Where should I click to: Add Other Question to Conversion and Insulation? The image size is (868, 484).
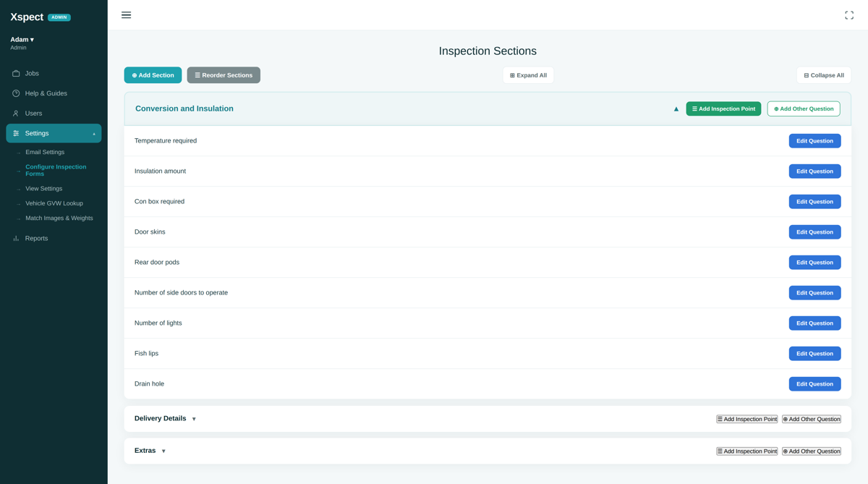[804, 109]
